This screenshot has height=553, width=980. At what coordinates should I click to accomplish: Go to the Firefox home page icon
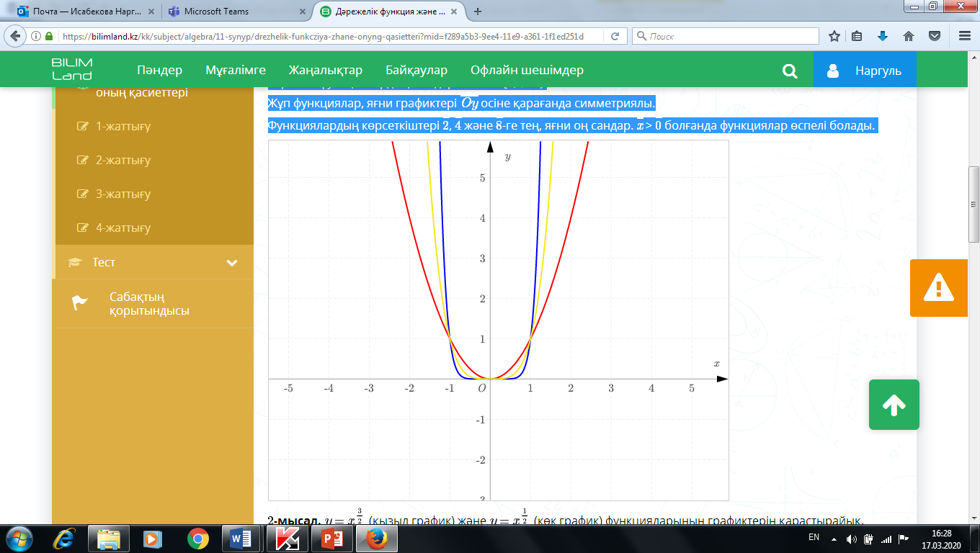click(x=909, y=36)
